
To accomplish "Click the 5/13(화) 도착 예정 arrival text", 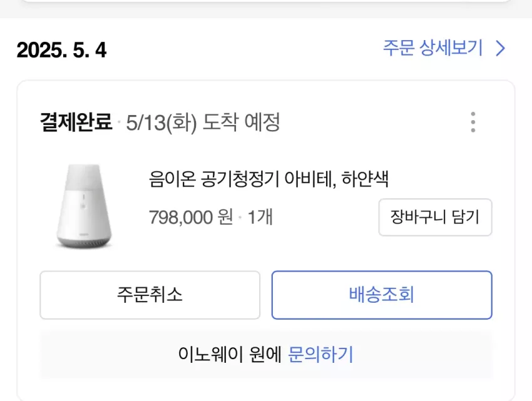I will (x=203, y=123).
